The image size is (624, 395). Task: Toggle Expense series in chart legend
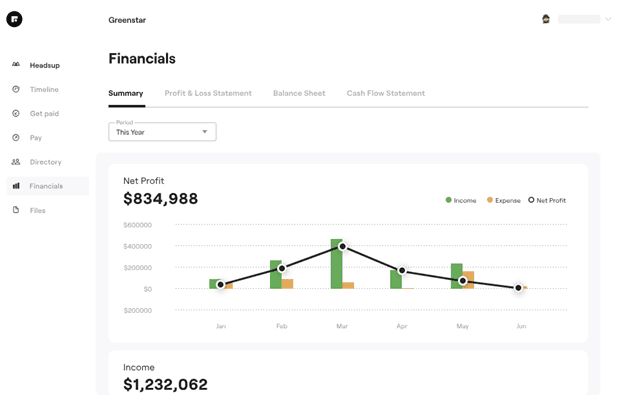click(504, 200)
